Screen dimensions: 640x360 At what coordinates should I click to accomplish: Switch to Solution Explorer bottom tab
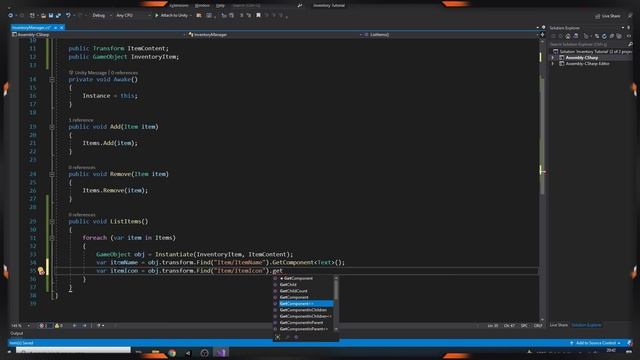click(586, 325)
